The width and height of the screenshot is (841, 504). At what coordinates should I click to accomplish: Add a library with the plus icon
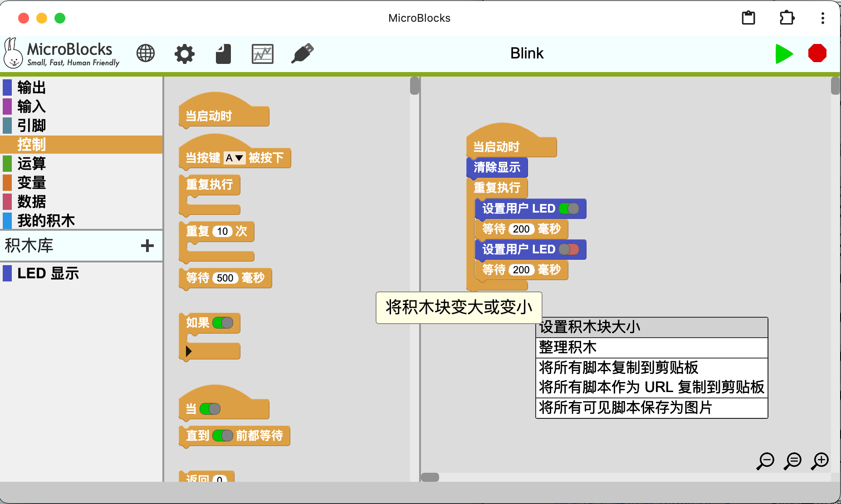tap(147, 246)
